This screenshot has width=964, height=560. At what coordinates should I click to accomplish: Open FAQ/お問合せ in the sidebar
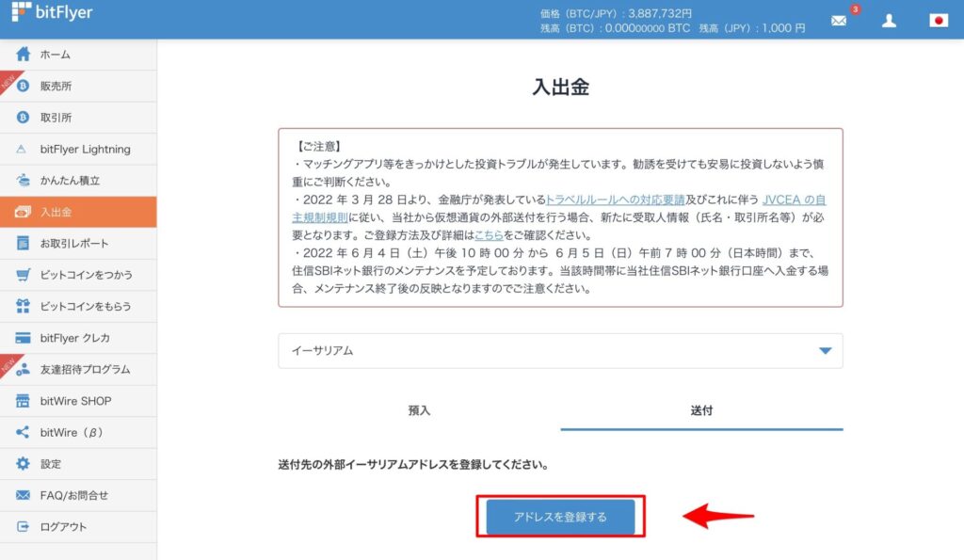pyautogui.click(x=78, y=495)
